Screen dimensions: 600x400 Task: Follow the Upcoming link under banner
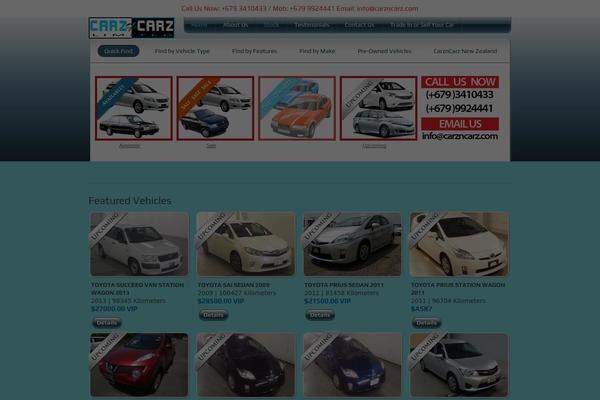pyautogui.click(x=374, y=145)
